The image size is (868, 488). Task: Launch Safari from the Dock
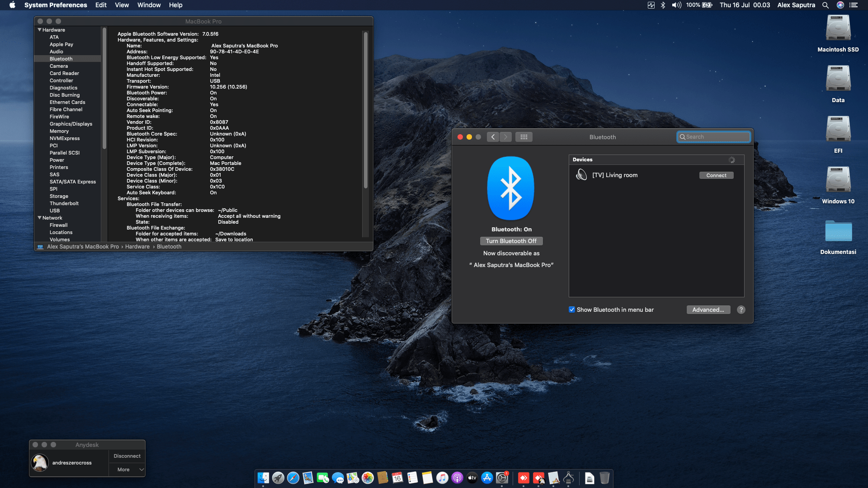(x=292, y=479)
